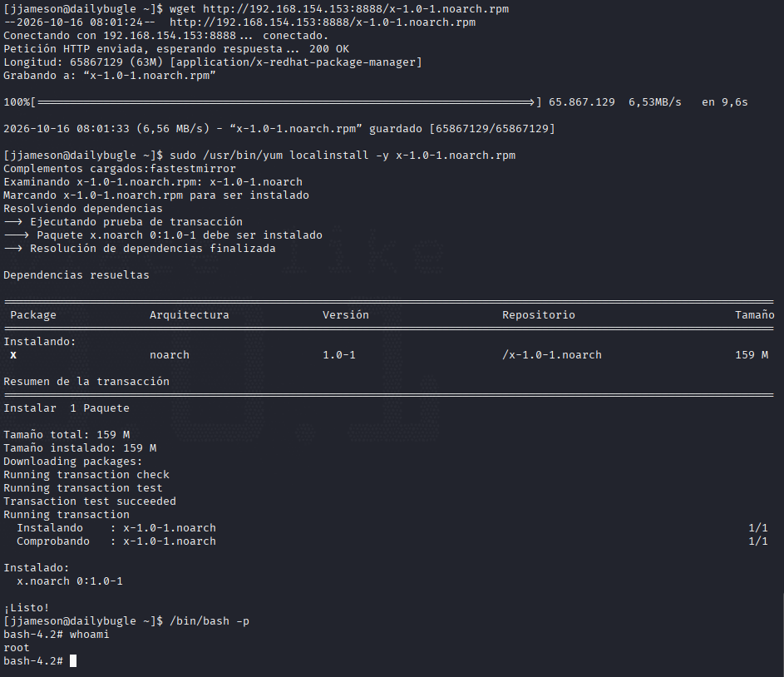
Task: Click the bold 'x' package name cell
Action: [13, 355]
